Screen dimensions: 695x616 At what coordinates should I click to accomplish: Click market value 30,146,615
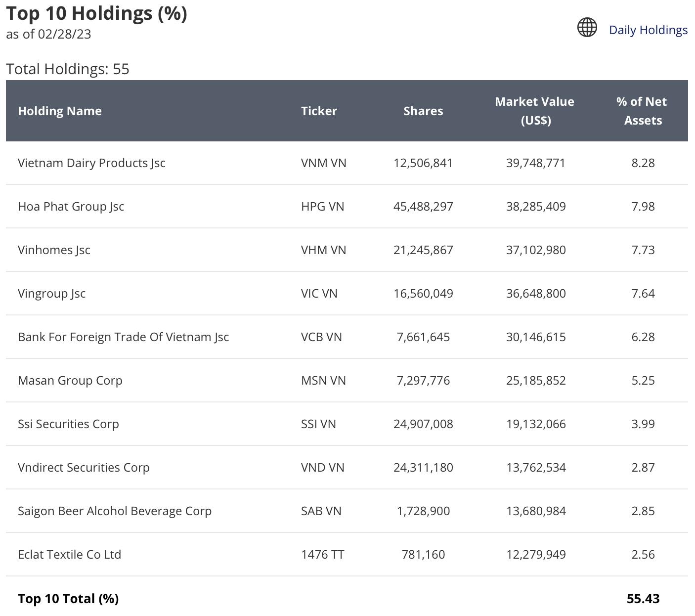pyautogui.click(x=536, y=337)
